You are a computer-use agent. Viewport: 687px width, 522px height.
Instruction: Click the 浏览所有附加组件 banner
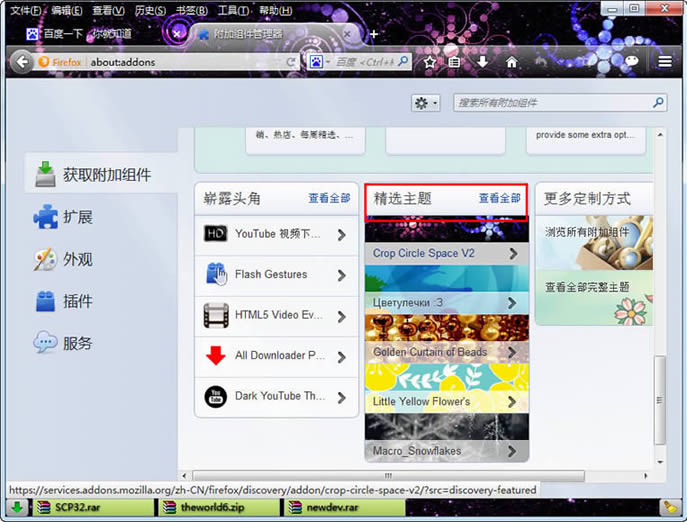(595, 243)
